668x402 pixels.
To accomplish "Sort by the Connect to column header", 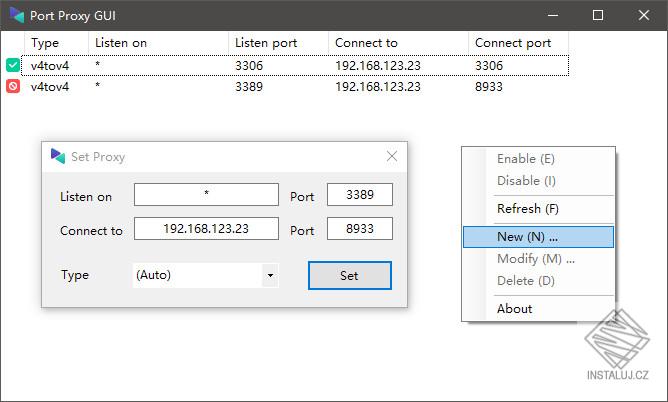I will (x=398, y=43).
